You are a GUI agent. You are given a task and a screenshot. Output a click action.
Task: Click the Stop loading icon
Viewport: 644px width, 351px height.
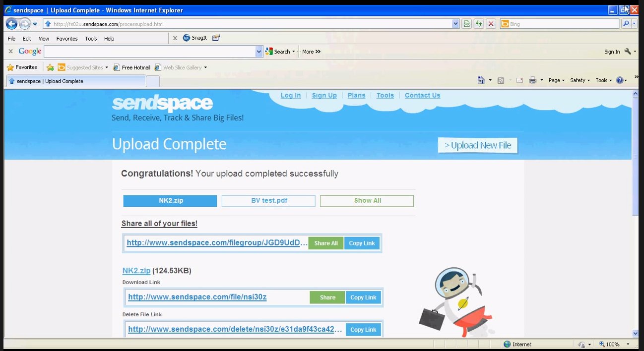point(491,23)
